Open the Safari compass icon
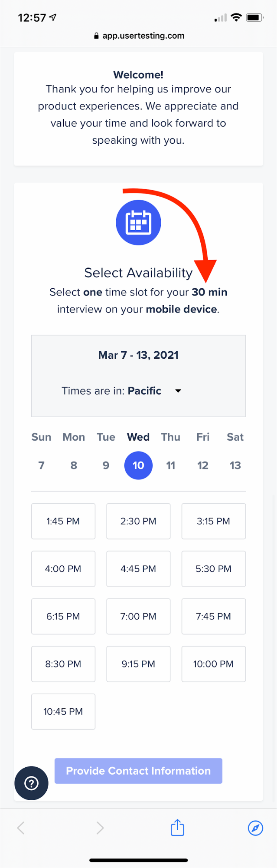Screen dimensions: 277x868 pos(255,828)
